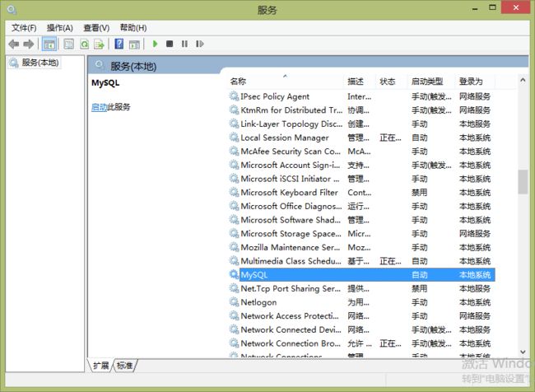The image size is (535, 392).
Task: Sort by the 名称 column header
Action: (x=286, y=82)
